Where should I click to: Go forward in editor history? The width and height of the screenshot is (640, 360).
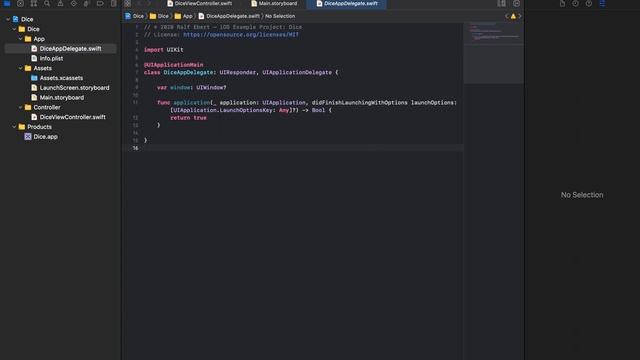tap(149, 4)
